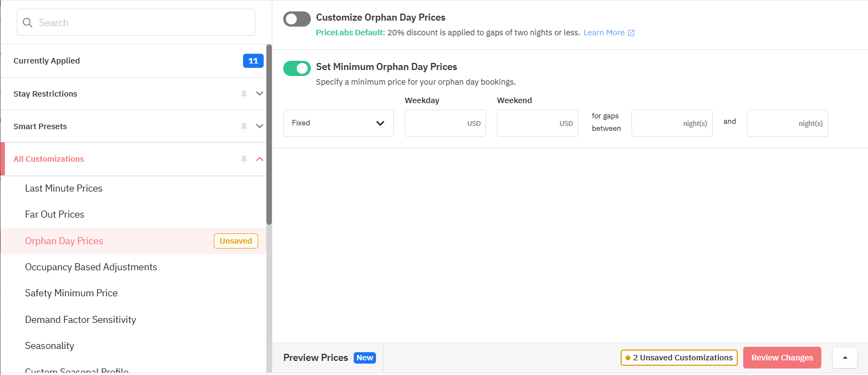This screenshot has height=375, width=868.
Task: Disable Set Minimum Orphan Day Prices toggle
Action: point(297,68)
